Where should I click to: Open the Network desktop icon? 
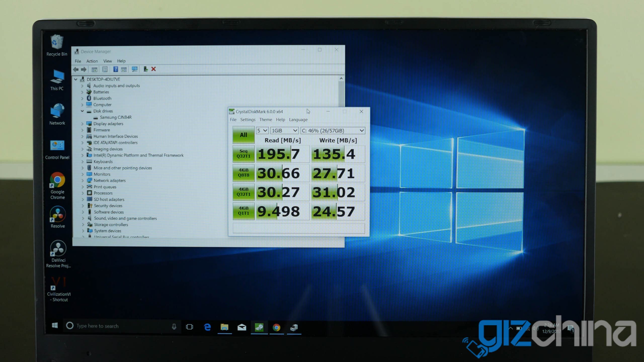pyautogui.click(x=57, y=114)
